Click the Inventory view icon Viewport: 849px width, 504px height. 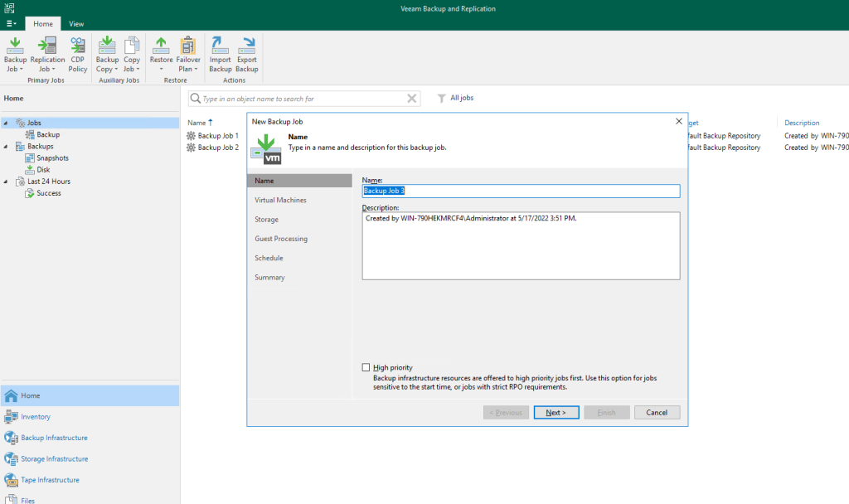coord(11,417)
